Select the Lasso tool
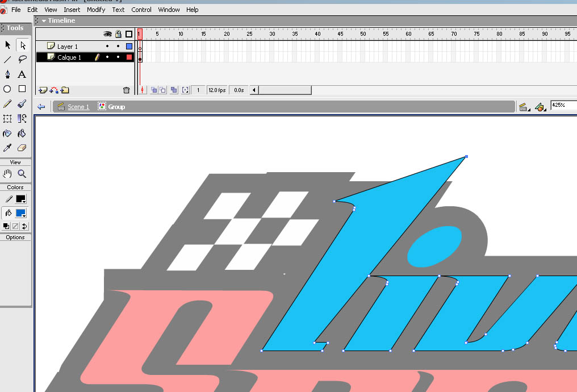Viewport: 577px width, 392px height. [23, 60]
